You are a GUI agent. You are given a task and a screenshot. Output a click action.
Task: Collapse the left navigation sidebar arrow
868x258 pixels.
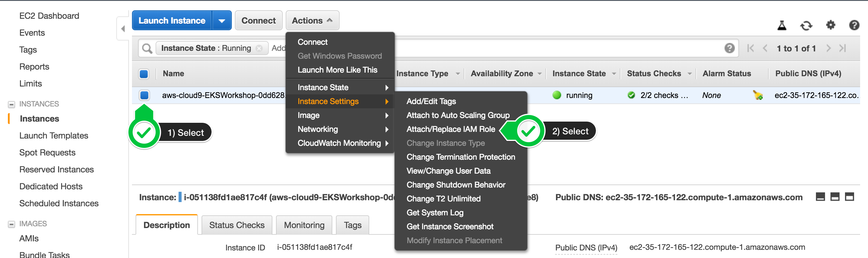(x=123, y=29)
